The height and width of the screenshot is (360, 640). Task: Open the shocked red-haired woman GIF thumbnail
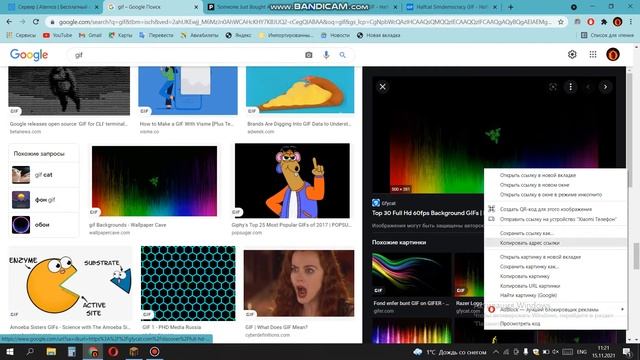[x=299, y=284]
